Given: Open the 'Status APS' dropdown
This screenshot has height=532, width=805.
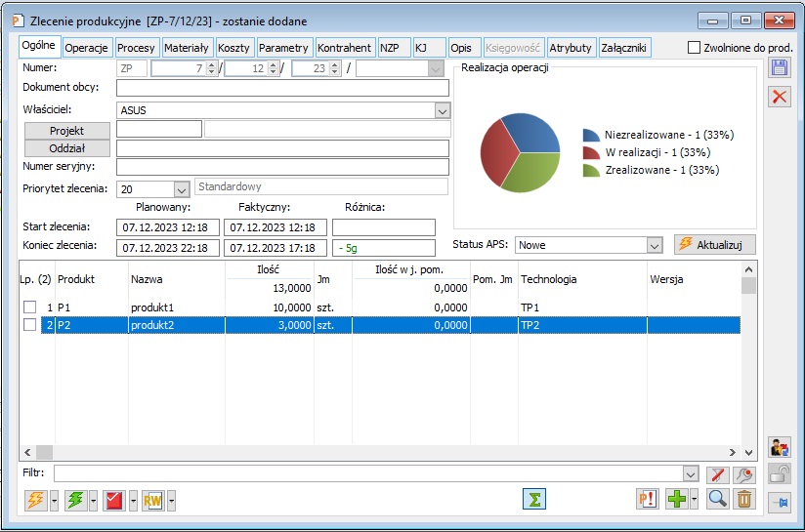Looking at the screenshot, I should coord(655,246).
